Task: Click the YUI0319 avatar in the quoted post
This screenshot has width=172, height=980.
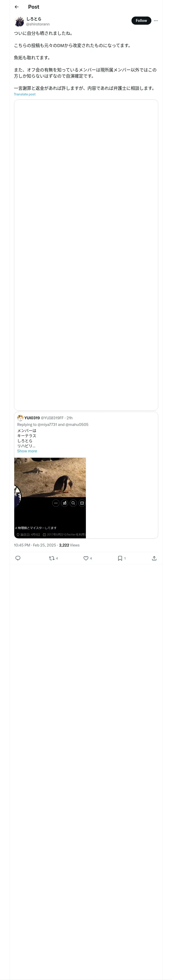Action: [20, 418]
